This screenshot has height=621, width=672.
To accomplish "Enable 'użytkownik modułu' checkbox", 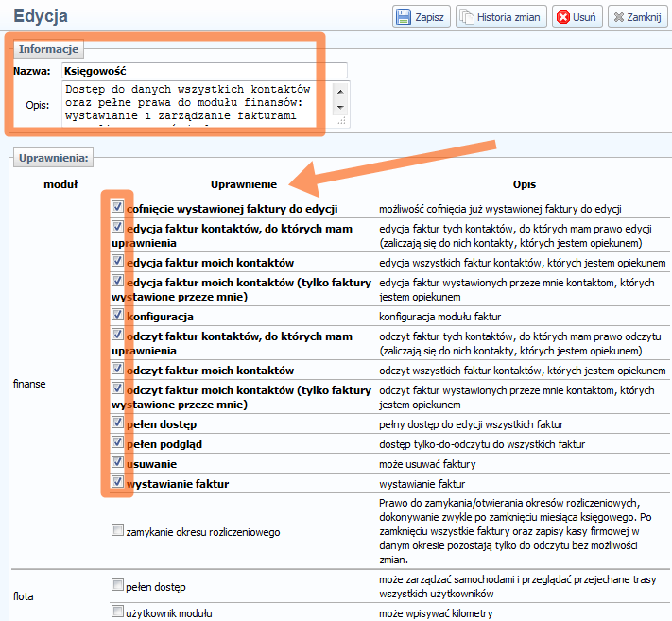I will (117, 612).
